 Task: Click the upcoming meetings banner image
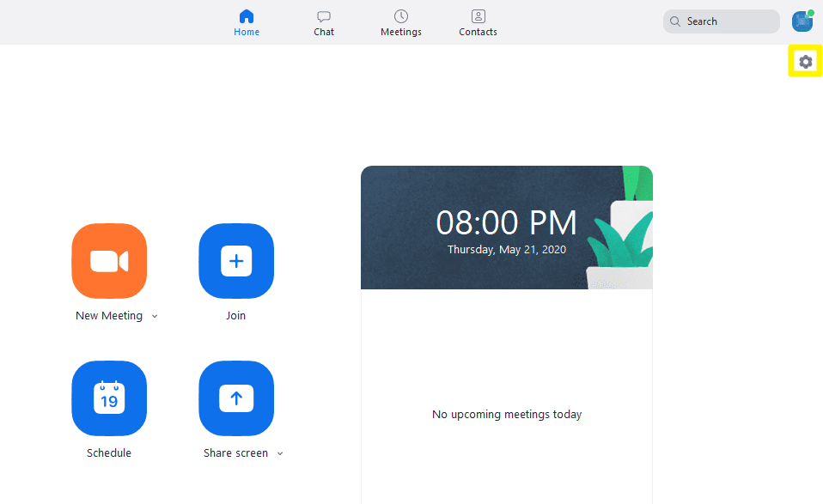[507, 227]
